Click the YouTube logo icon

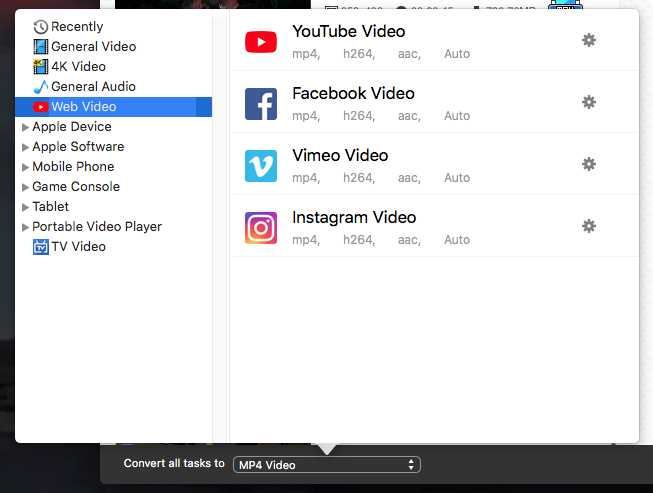click(x=261, y=42)
